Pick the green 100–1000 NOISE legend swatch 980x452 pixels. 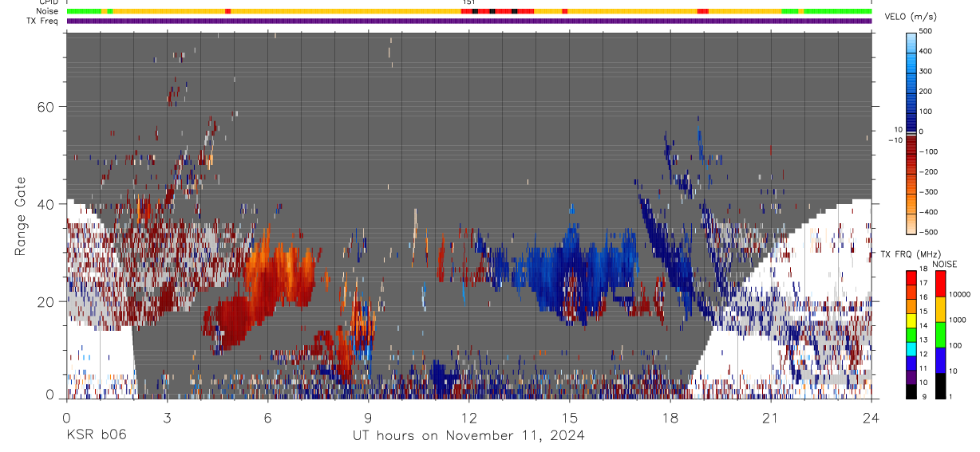click(939, 334)
